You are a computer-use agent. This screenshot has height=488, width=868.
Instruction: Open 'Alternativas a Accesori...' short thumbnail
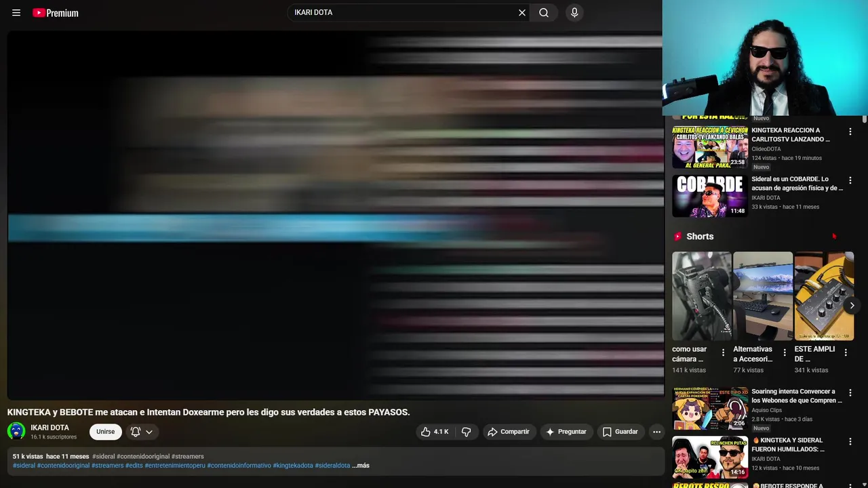[x=763, y=296]
